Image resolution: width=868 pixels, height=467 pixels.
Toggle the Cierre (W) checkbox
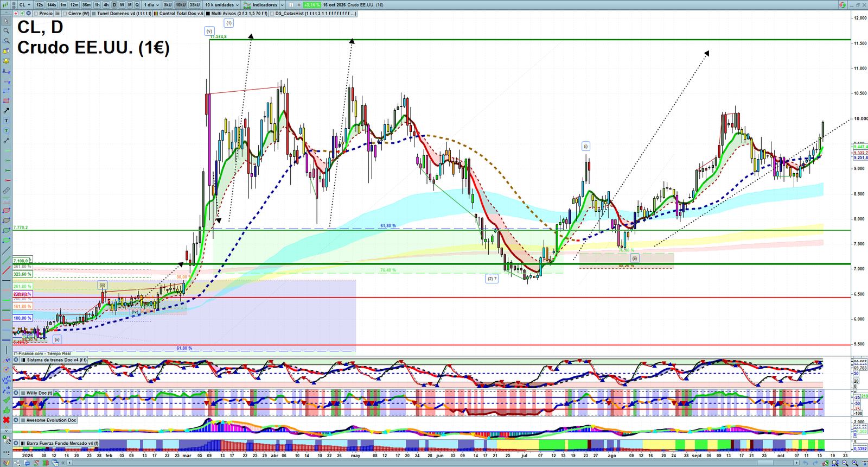tap(65, 14)
